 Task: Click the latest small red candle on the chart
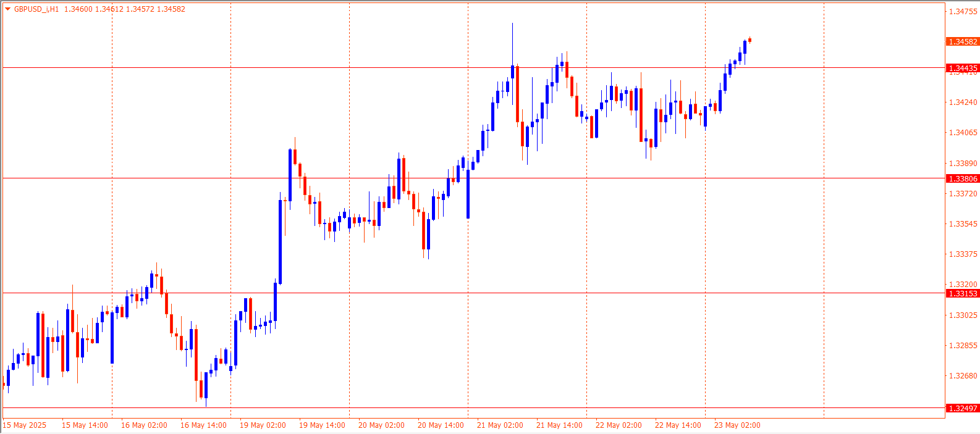tap(750, 40)
